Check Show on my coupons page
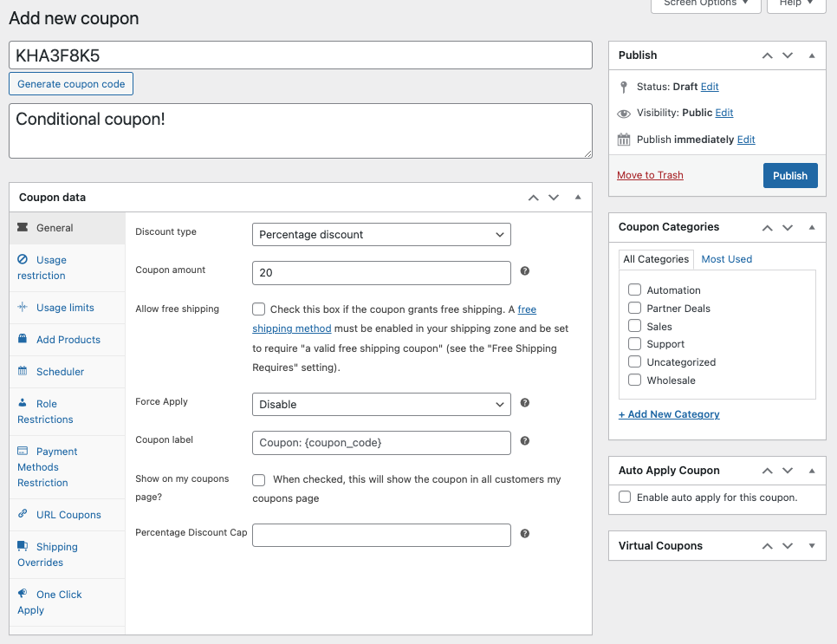The image size is (837, 644). (x=259, y=479)
